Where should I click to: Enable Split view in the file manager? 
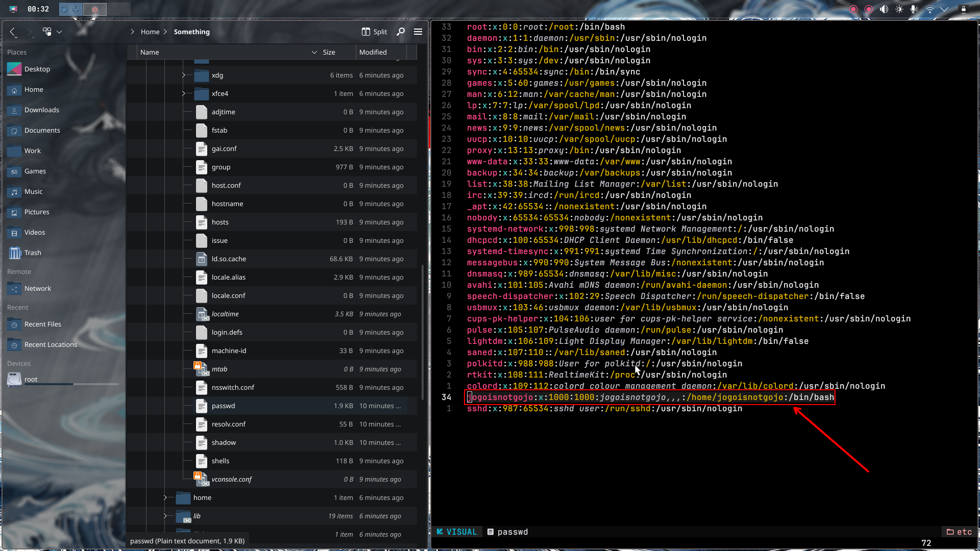pos(374,32)
